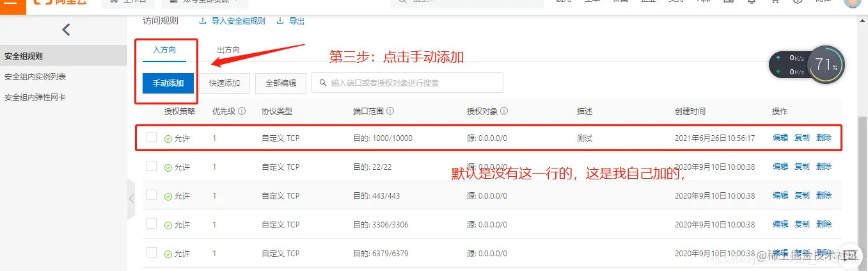Click the 创建时间 column header
This screenshot has width=868, height=271.
pyautogui.click(x=690, y=111)
